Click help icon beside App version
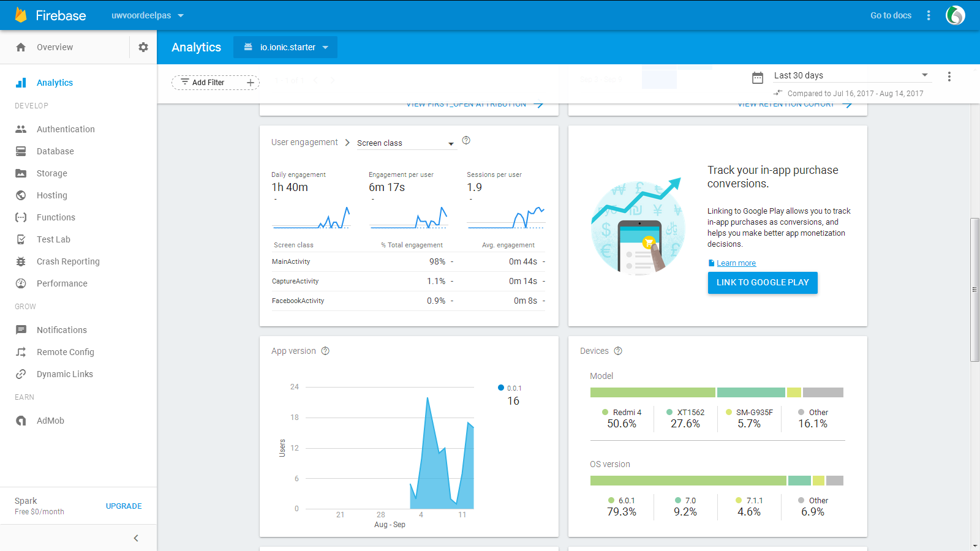Screen dimensions: 980x551 [x=325, y=351]
